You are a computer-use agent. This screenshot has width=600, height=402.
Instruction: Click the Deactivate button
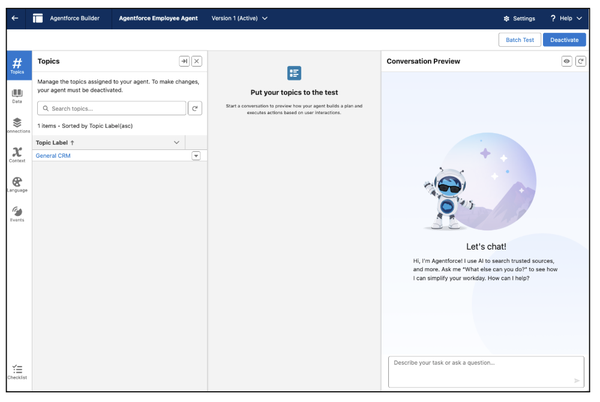click(x=564, y=40)
